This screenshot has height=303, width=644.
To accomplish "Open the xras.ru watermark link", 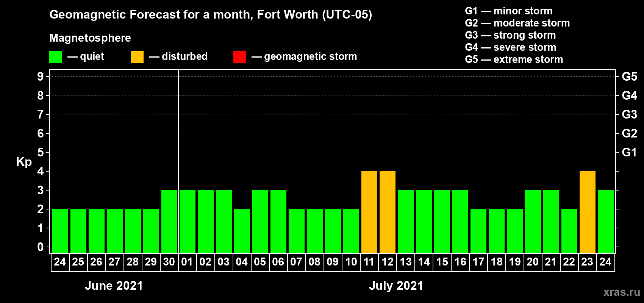I will coord(622,292).
